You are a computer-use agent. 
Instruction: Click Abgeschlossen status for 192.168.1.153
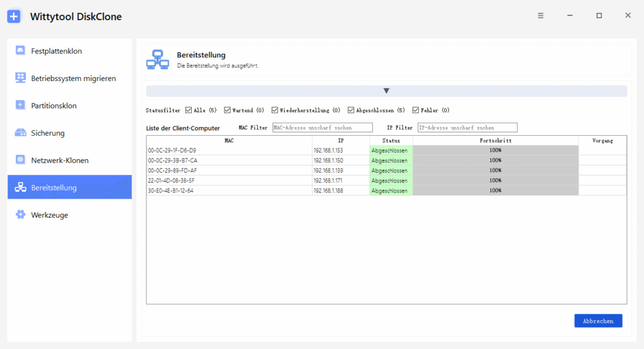(x=391, y=150)
